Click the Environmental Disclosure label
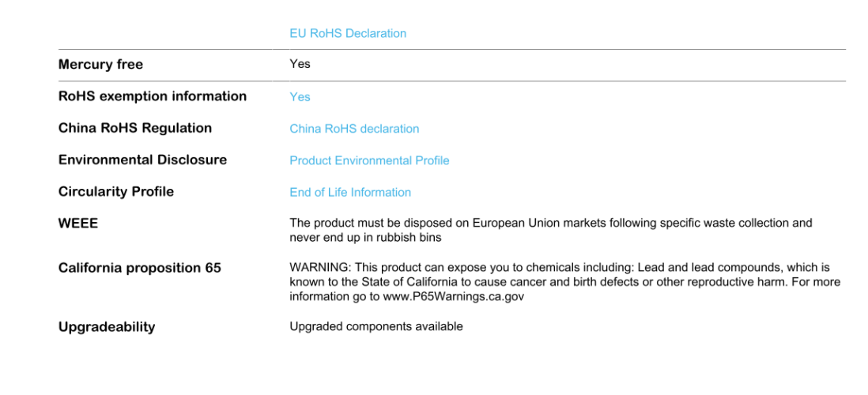The height and width of the screenshot is (395, 868). 142,160
